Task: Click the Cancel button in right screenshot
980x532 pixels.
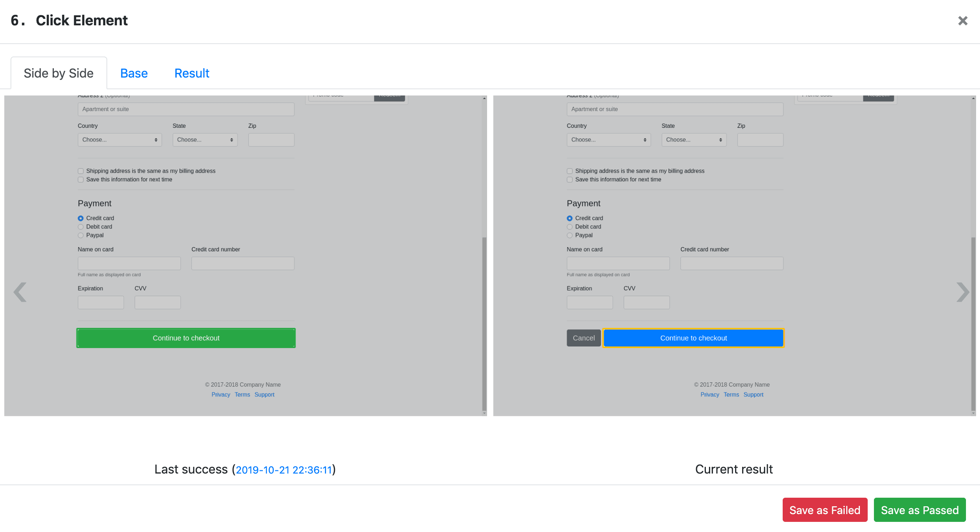Action: tap(583, 338)
